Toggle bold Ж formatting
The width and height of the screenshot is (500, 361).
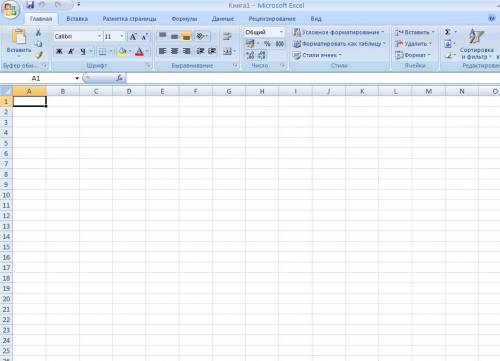point(59,51)
